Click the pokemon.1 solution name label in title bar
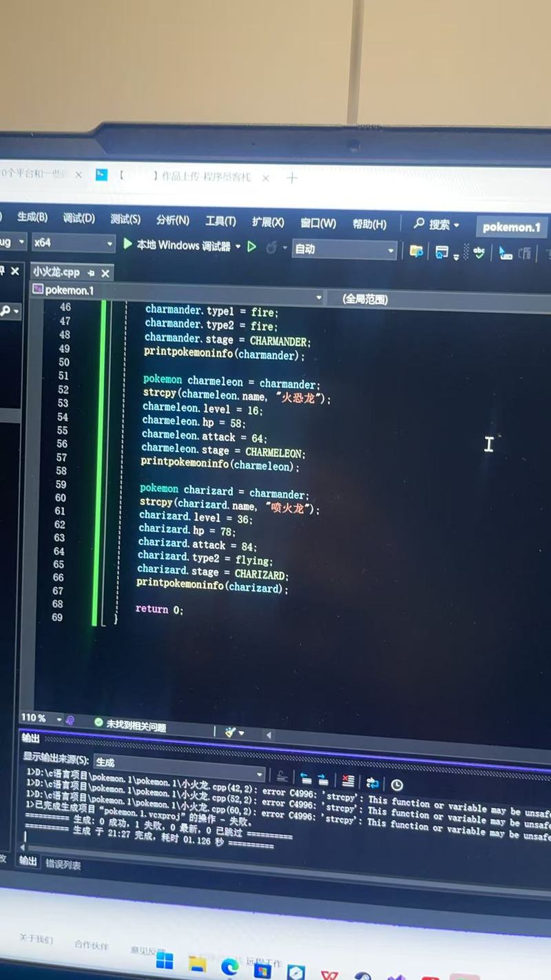 tap(512, 227)
